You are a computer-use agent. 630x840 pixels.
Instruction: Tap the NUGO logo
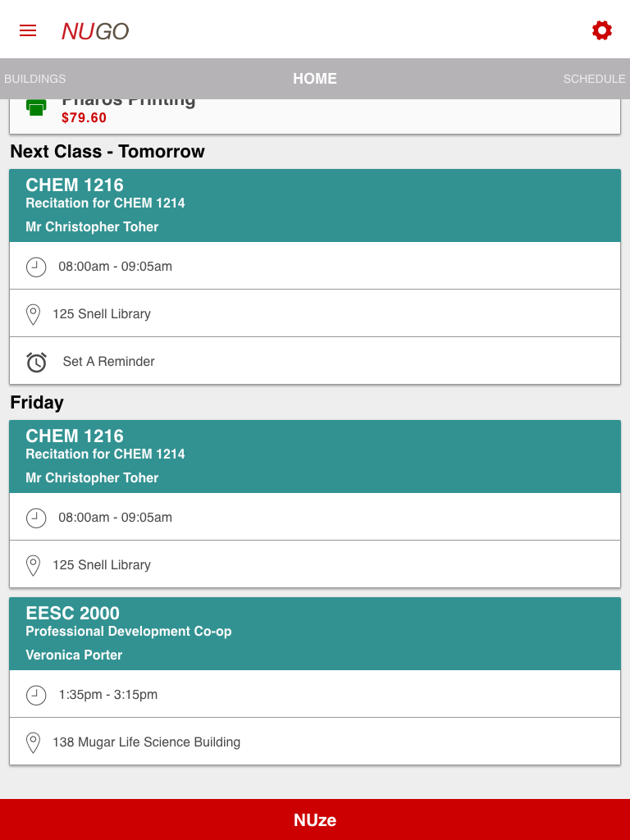(x=95, y=31)
